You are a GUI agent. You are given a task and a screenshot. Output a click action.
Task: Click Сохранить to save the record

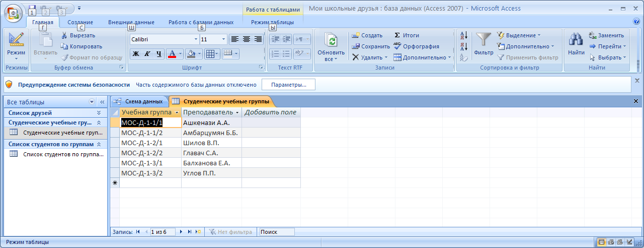(x=371, y=46)
